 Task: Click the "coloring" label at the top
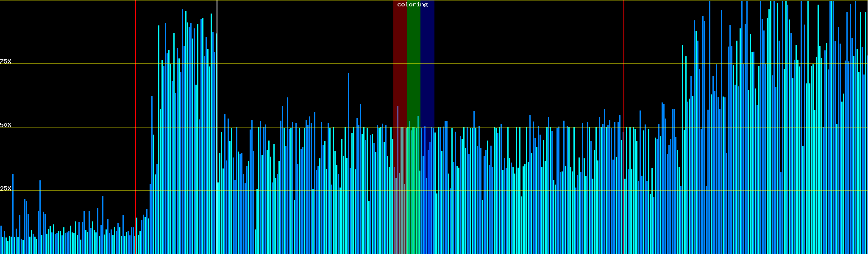[x=412, y=5]
